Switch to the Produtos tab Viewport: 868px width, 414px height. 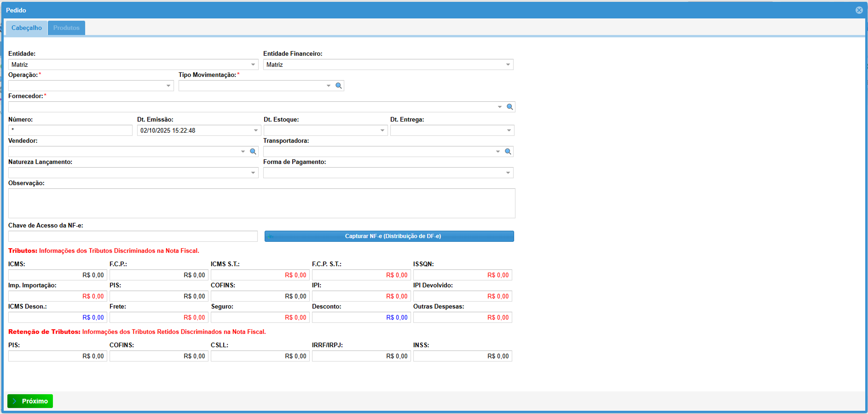coord(66,28)
